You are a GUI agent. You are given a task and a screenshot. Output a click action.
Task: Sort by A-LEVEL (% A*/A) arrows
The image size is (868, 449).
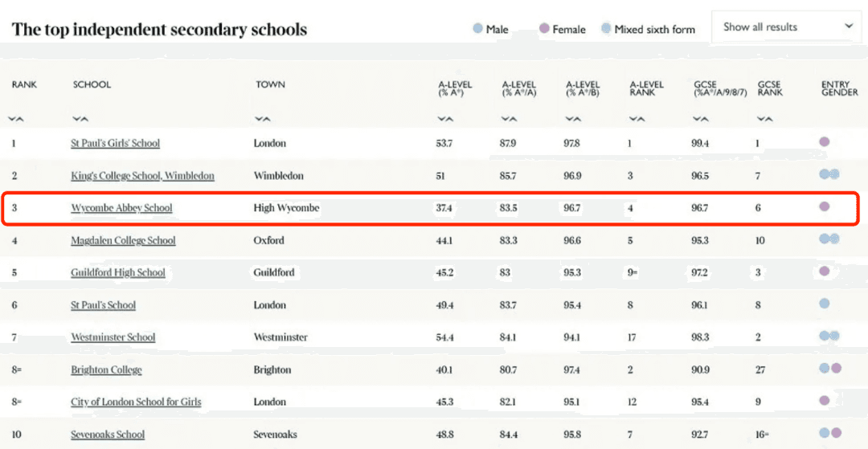[509, 119]
